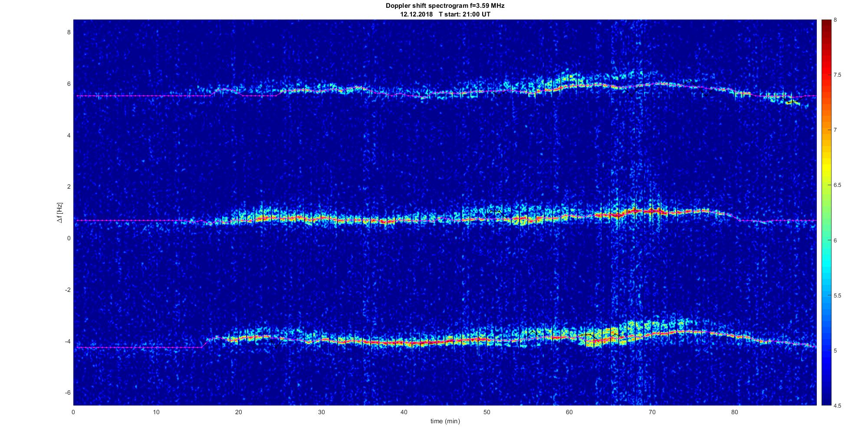Click time-axis tick label 10
Screen dimensions: 868x435
[156, 412]
